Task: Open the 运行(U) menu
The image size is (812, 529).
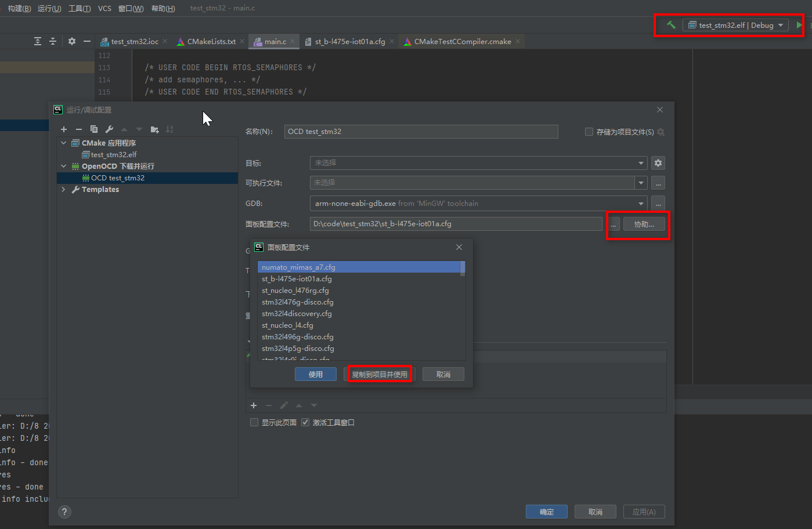Action: point(49,8)
